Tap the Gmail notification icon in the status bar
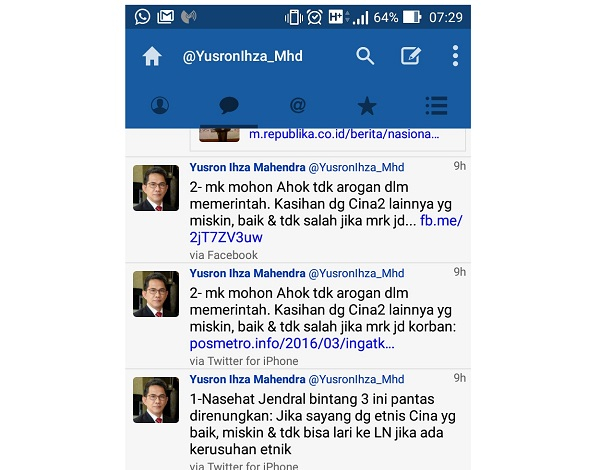The width and height of the screenshot is (600, 470). tap(165, 17)
